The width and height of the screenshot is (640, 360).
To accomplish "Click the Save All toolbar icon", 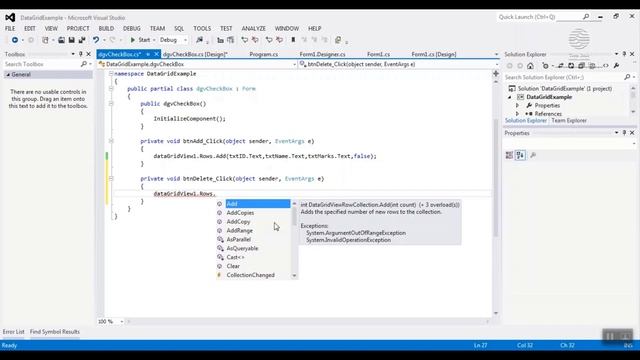I will [x=82, y=40].
